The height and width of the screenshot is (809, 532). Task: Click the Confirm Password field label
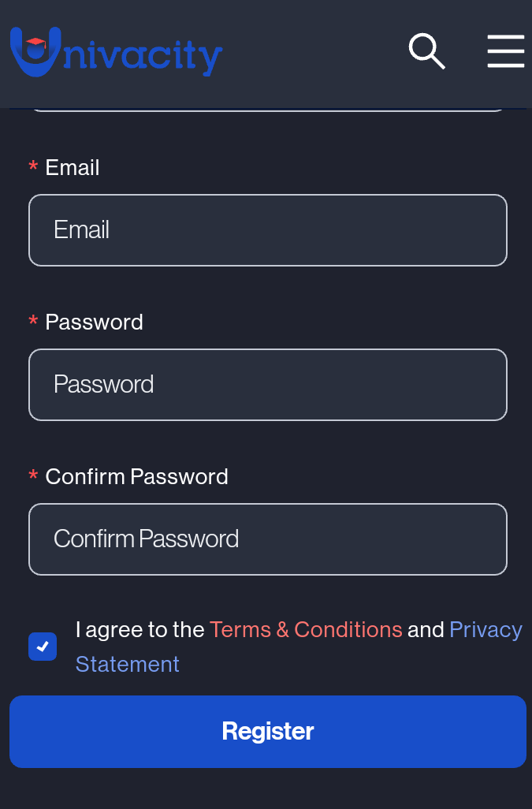pos(136,477)
